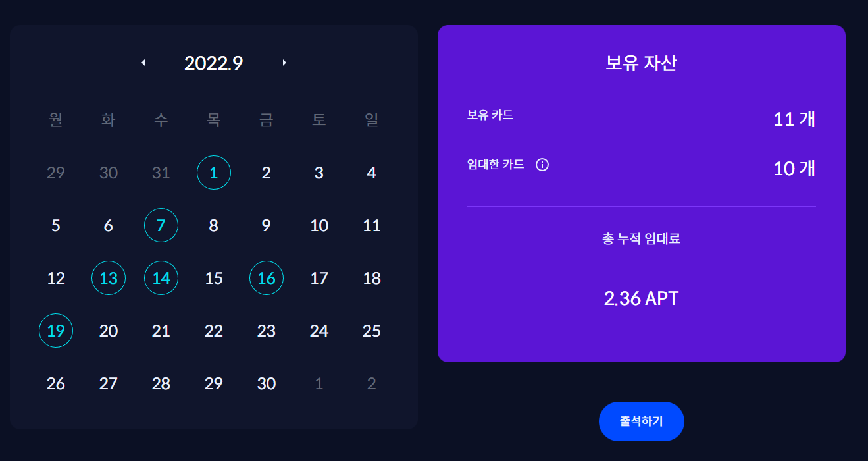This screenshot has height=461, width=868.
Task: Choose date 25 in the calendar
Action: pyautogui.click(x=372, y=331)
